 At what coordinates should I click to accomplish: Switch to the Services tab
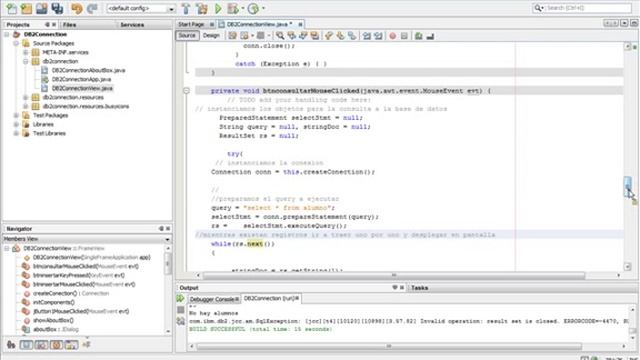(132, 25)
